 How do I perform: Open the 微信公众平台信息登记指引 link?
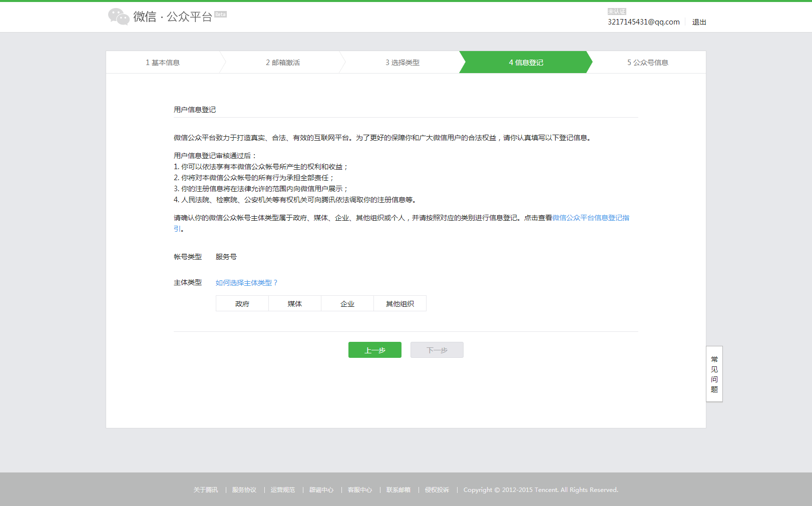[591, 218]
